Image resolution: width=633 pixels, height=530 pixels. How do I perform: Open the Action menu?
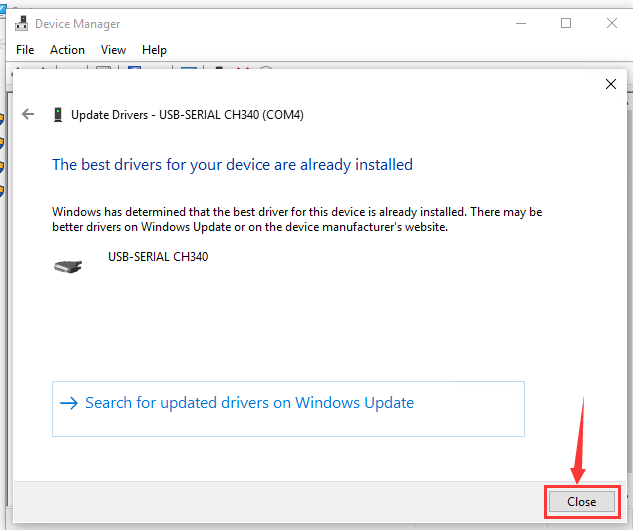(67, 50)
